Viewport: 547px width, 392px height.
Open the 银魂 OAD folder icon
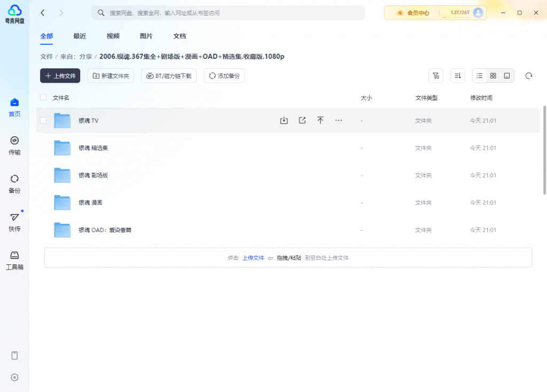pos(62,230)
